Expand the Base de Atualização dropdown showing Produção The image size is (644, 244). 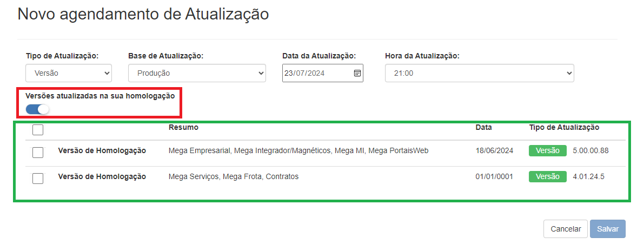tap(197, 73)
